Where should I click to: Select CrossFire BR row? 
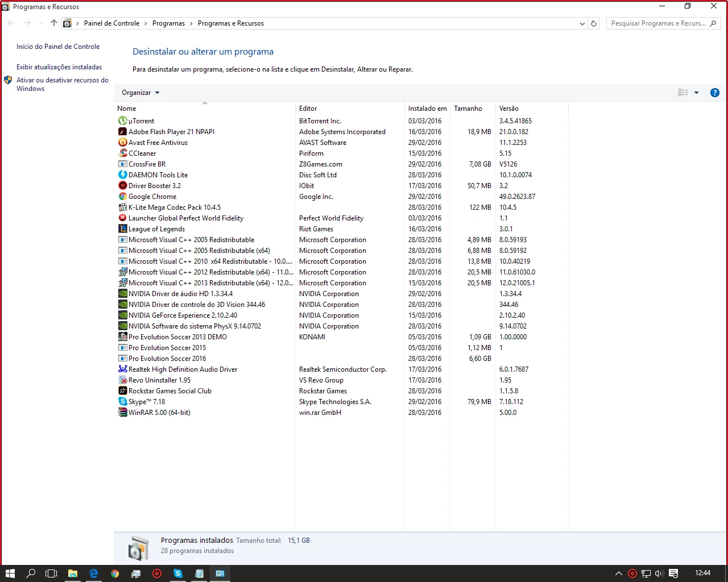pyautogui.click(x=341, y=164)
